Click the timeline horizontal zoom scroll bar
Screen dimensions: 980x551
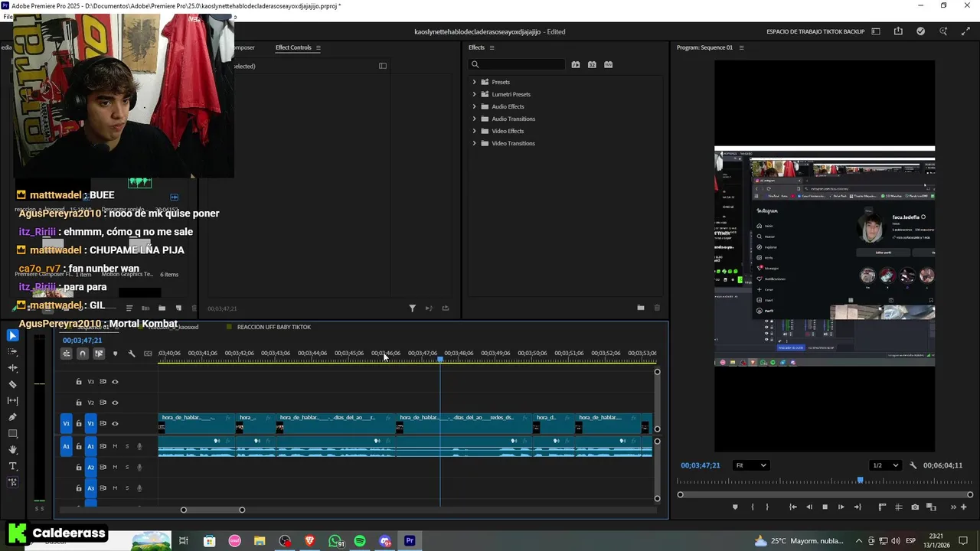[x=213, y=510]
